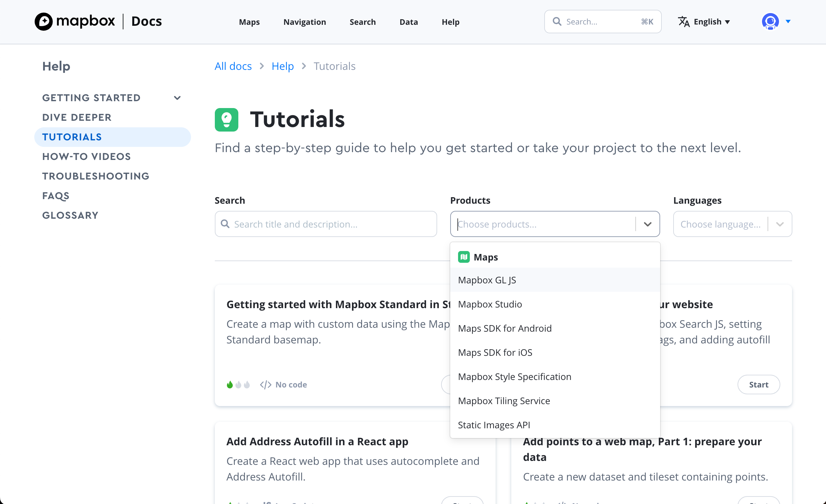Choose Maps SDK for iOS option
Screen dimensions: 826x504
click(x=495, y=352)
